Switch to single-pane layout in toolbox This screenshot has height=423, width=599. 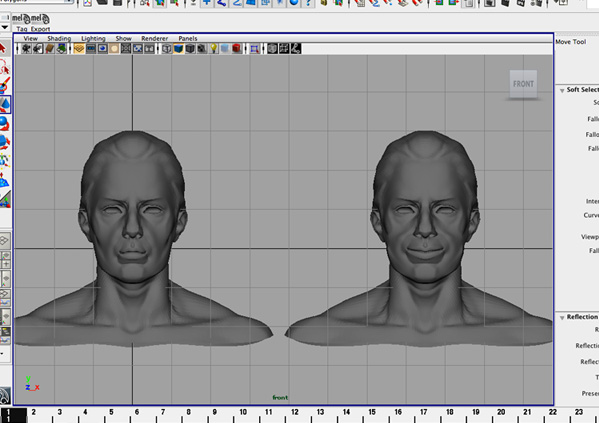click(4, 240)
